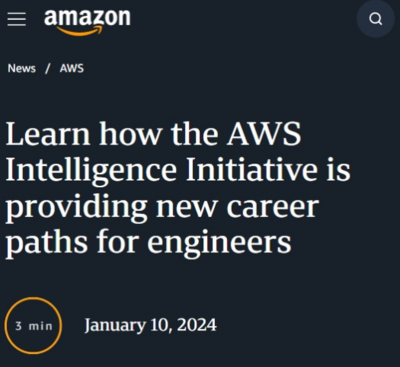Click the orange reading-time circle
This screenshot has height=367, width=400.
click(33, 326)
